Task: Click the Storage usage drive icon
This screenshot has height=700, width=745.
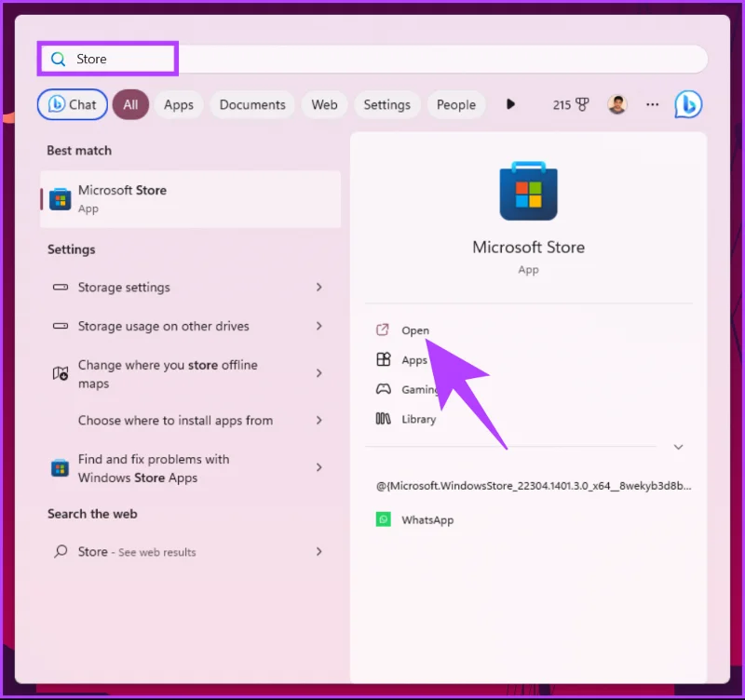Action: coord(61,326)
